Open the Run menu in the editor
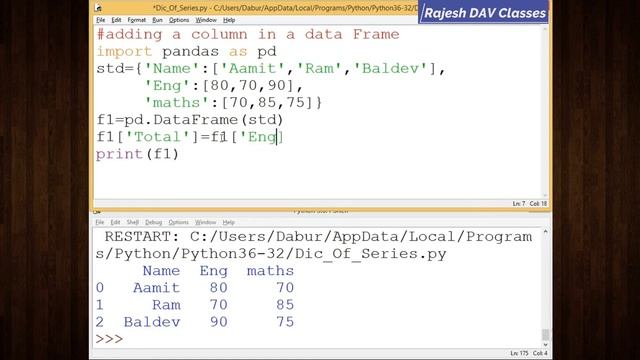Screen dimensions: 640x360 coord(157,20)
